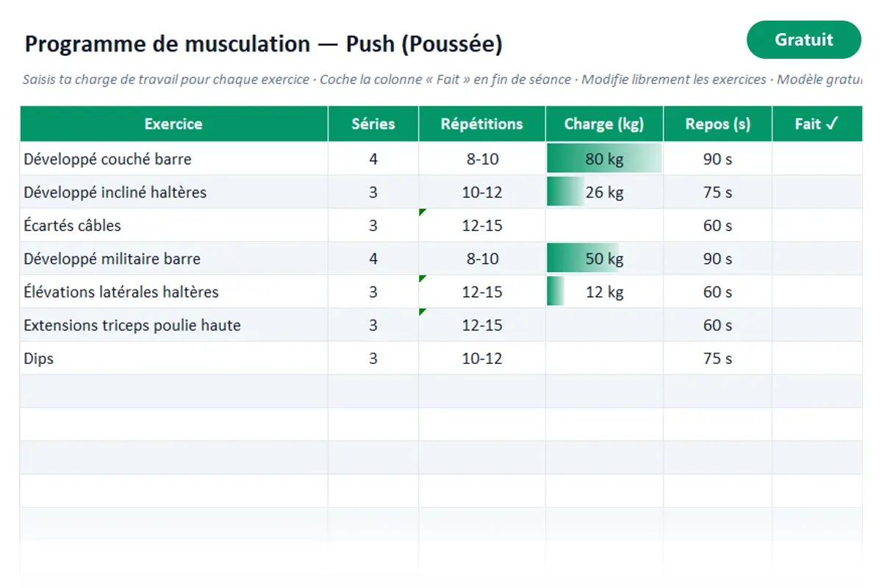Viewport: 882px width, 588px height.
Task: Click the 50 kg charge cell
Action: point(604,259)
